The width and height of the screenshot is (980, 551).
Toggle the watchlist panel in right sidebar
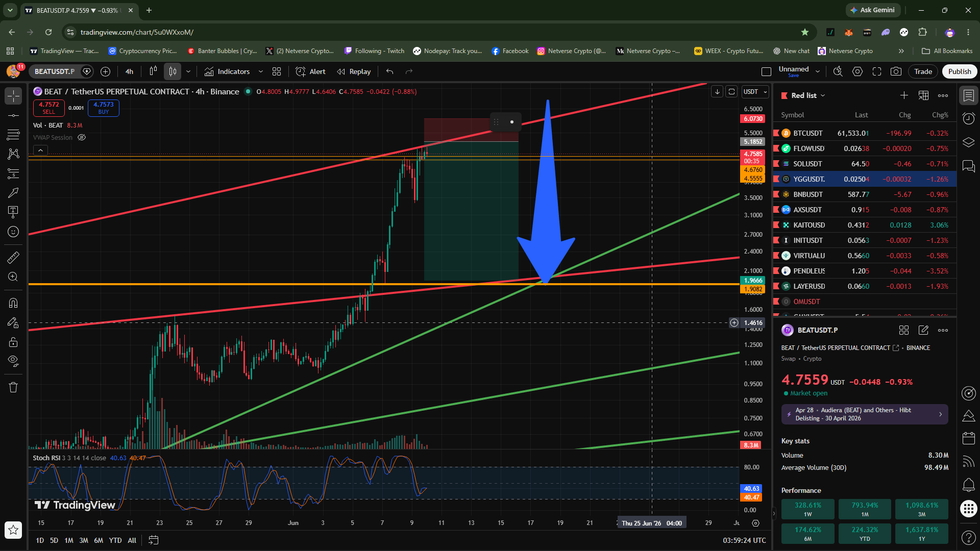968,95
